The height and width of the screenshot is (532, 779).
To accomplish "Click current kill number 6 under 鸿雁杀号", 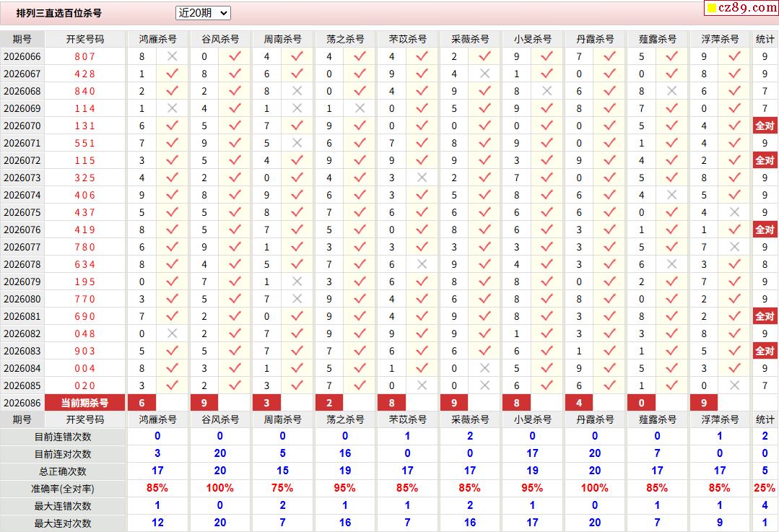I will [x=142, y=403].
